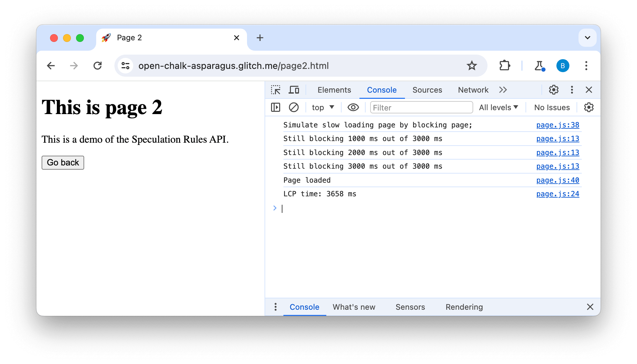Image resolution: width=637 pixels, height=364 pixels.
Task: Click the eye visibility toggle icon
Action: pos(353,107)
